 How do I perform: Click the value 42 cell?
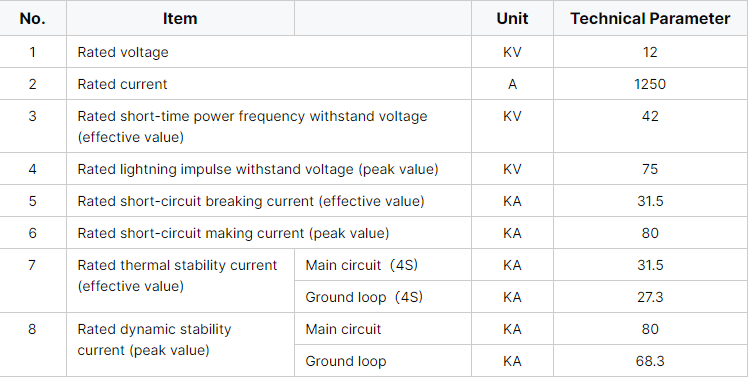pos(650,126)
